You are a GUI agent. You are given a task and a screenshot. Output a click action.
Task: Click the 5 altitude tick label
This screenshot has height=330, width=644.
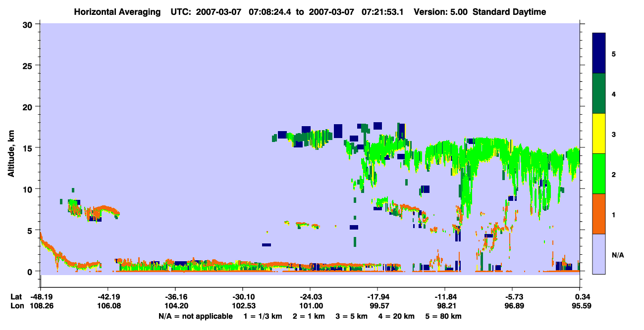tap(31, 230)
